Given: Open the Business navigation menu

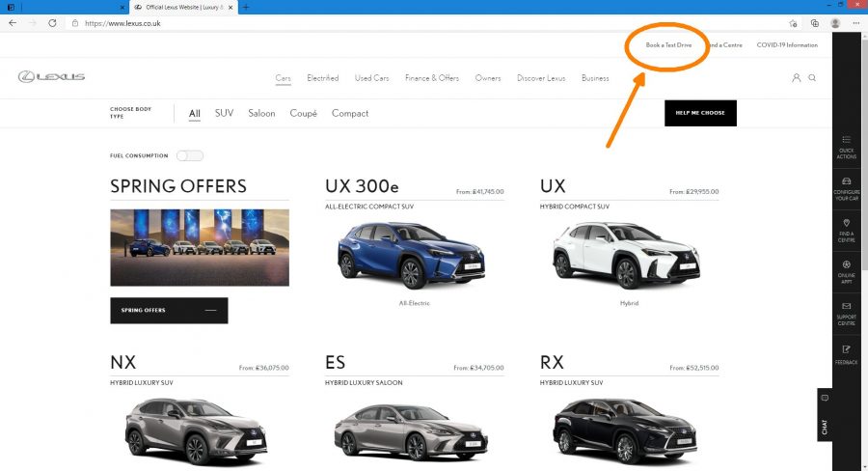Looking at the screenshot, I should pyautogui.click(x=595, y=78).
